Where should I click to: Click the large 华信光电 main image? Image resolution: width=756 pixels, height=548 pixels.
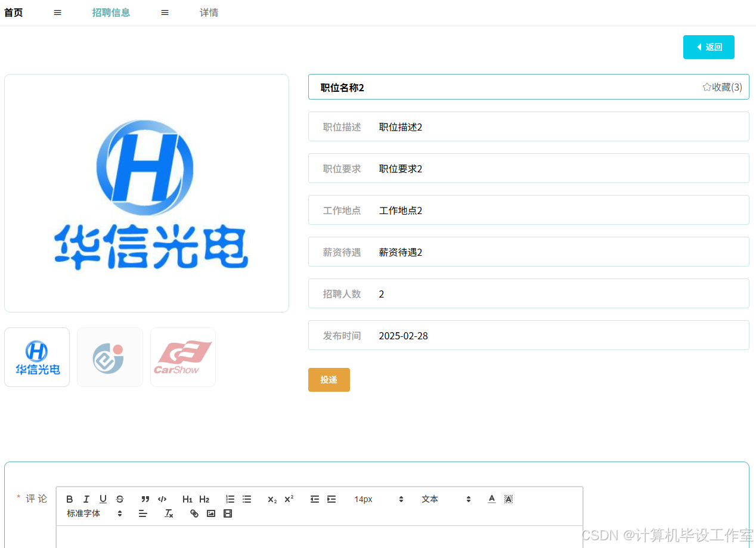pos(147,193)
